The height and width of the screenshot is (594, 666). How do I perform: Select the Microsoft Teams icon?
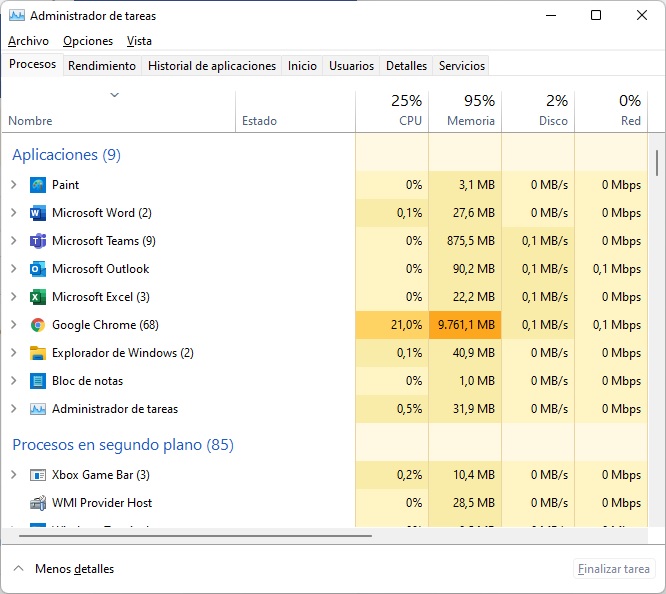click(x=38, y=241)
